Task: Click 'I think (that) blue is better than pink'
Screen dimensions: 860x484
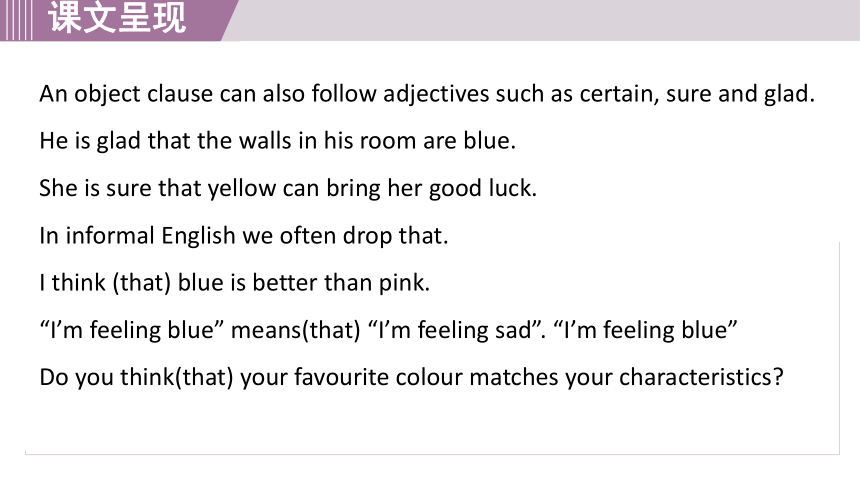Action: coord(235,283)
